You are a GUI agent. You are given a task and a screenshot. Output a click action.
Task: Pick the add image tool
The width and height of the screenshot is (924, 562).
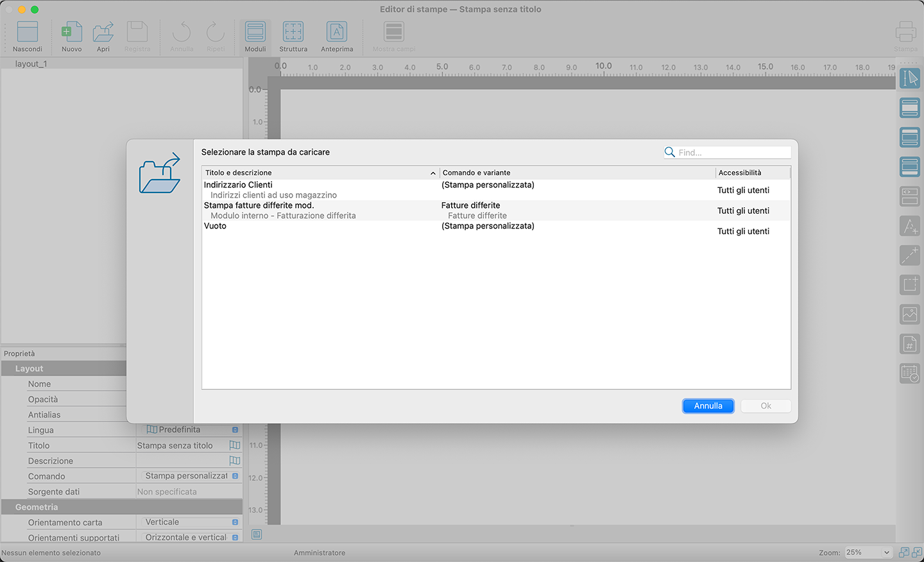tap(909, 314)
